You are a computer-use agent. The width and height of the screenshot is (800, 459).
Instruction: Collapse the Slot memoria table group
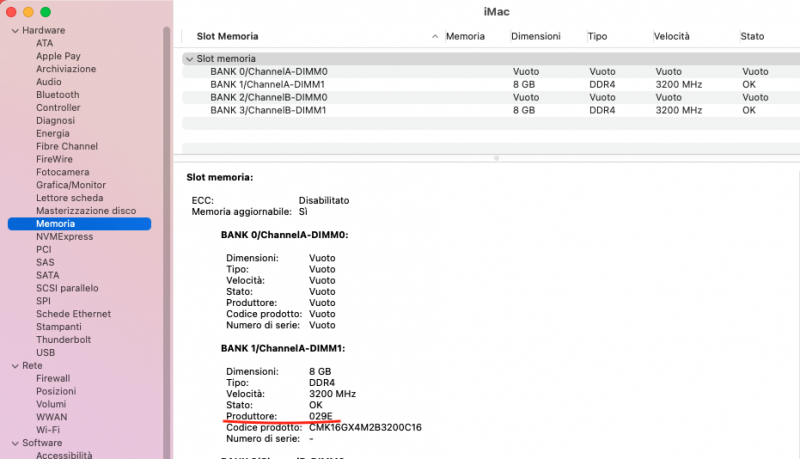189,59
